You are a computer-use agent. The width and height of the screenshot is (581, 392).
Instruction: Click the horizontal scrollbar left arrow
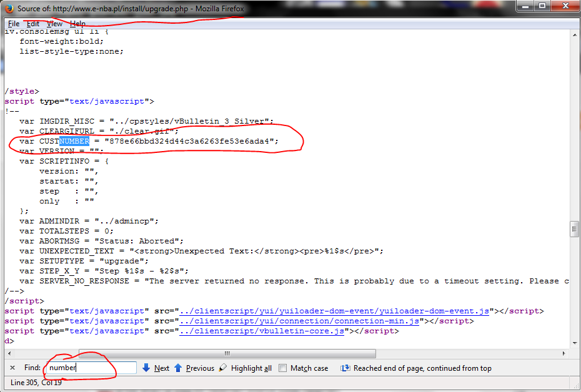pyautogui.click(x=9, y=353)
